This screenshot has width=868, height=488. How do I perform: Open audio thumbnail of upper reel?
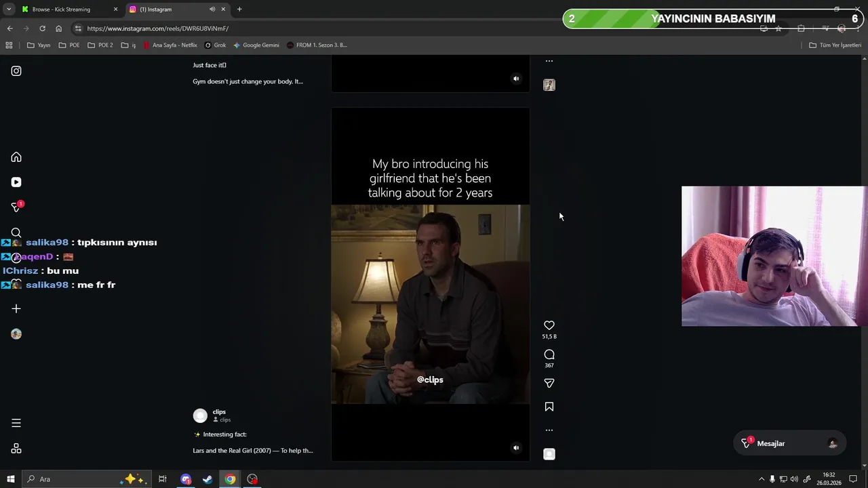[x=549, y=85]
